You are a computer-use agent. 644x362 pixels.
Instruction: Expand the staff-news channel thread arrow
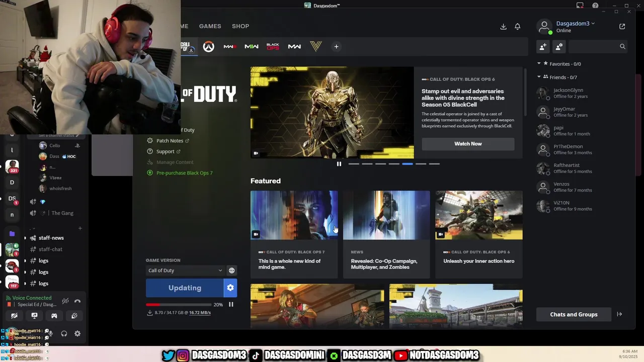coord(25,238)
